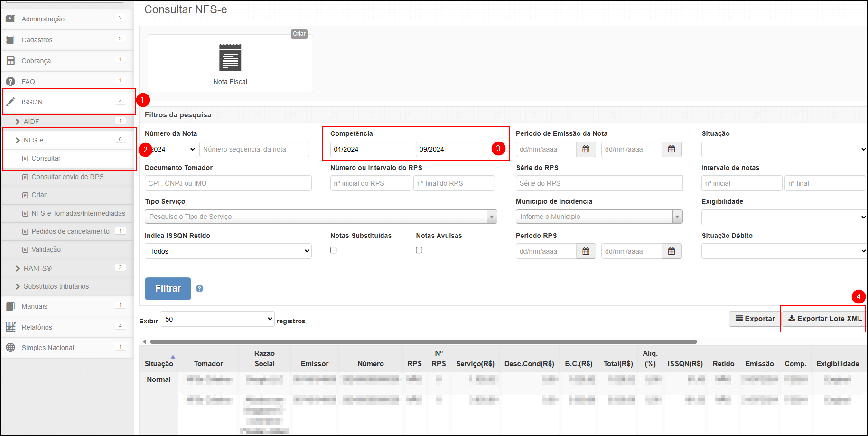
Task: Click the ISSQN pencil icon
Action: [x=10, y=102]
